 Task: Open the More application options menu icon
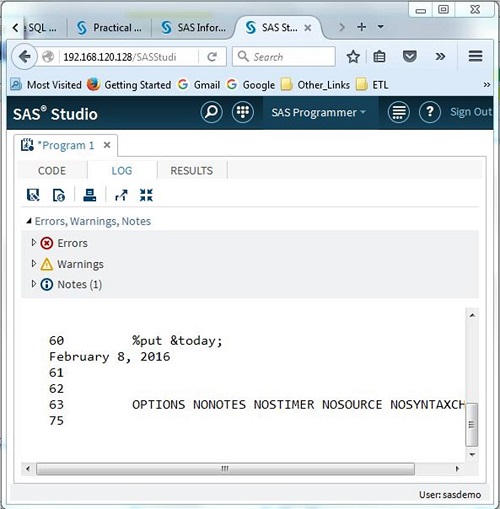tap(399, 112)
